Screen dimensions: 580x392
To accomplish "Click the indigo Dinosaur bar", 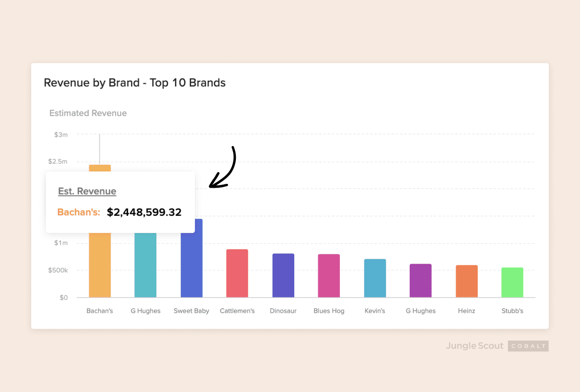I will point(283,275).
